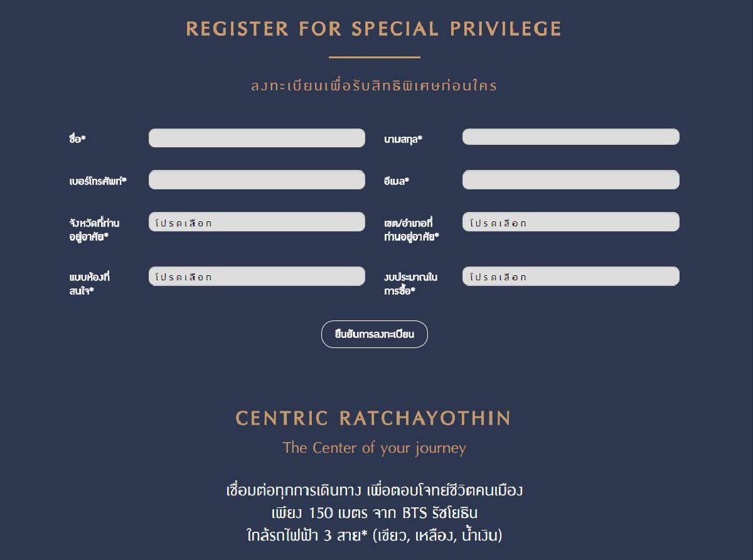
Task: Click the นามสกุล* field label
Action: click(x=403, y=139)
